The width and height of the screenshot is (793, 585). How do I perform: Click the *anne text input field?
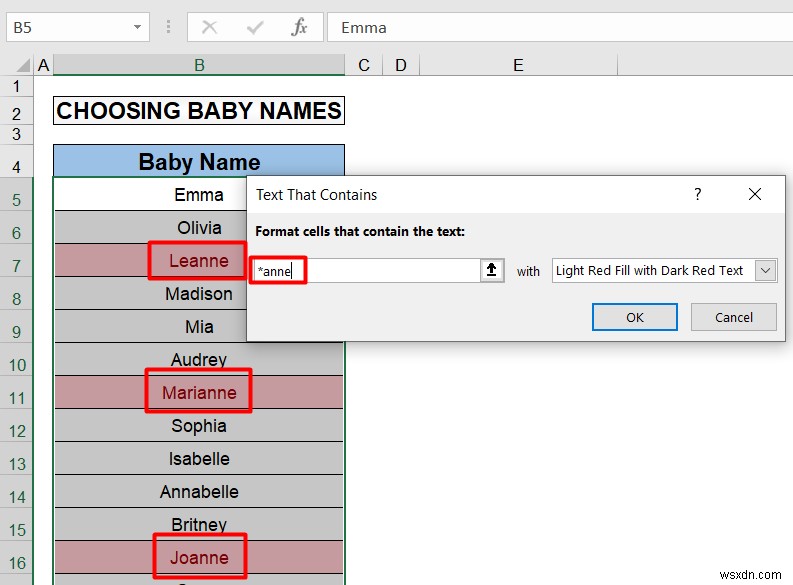click(x=366, y=271)
